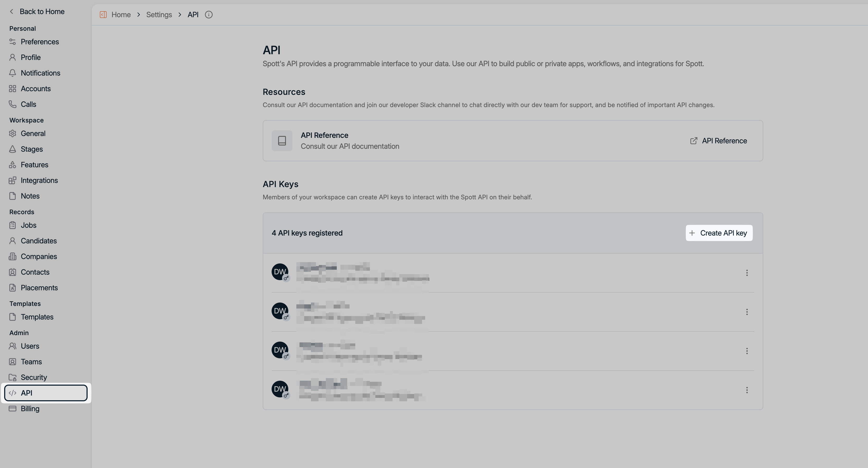Open Security admin settings
This screenshot has width=868, height=468.
point(34,377)
